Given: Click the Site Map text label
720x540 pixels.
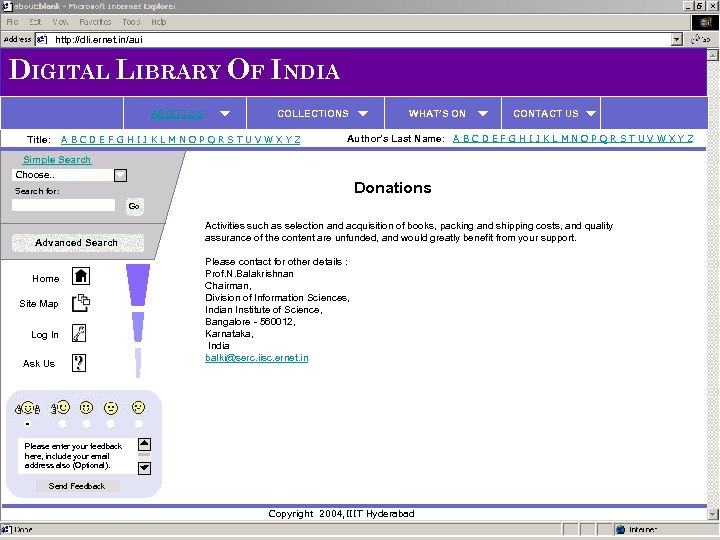Looking at the screenshot, I should [39, 304].
